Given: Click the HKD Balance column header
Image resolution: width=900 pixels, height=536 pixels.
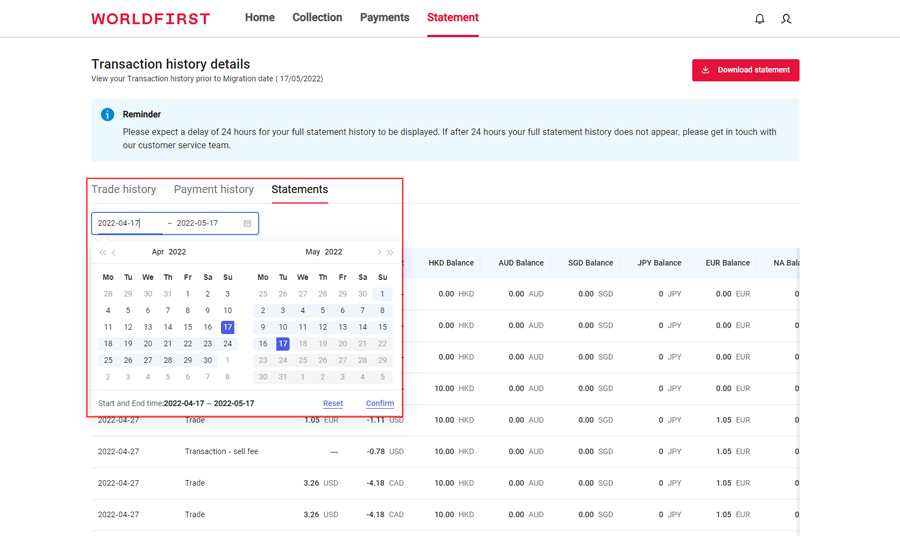Looking at the screenshot, I should [451, 263].
